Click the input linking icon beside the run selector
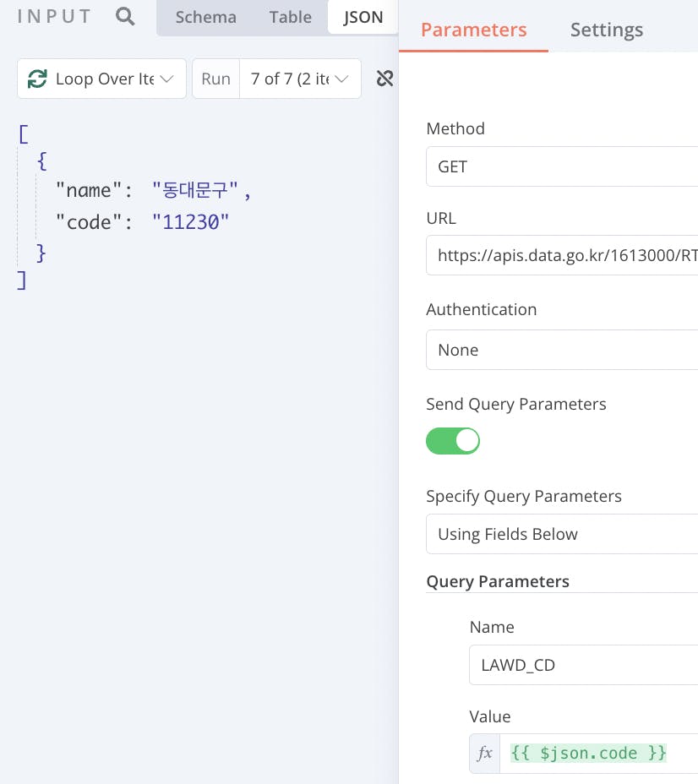698x784 pixels. pos(384,79)
